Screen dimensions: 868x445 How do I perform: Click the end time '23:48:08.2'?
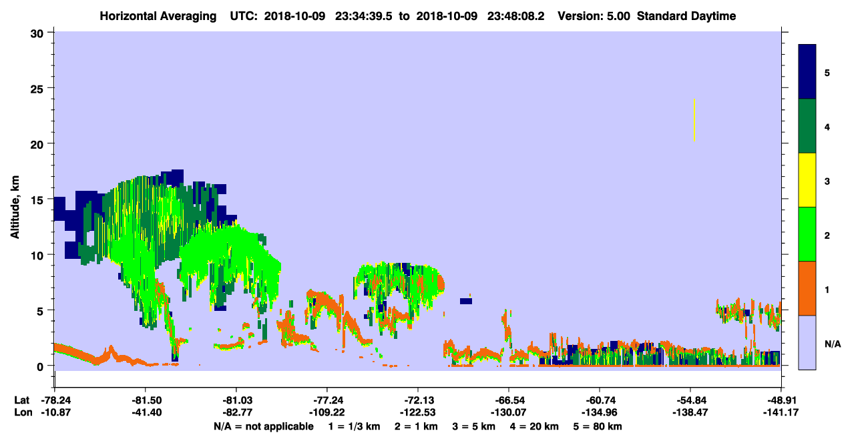tap(517, 16)
